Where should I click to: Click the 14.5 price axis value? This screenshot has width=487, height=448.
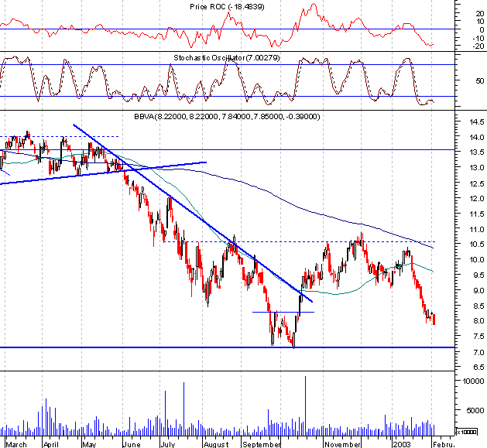pos(477,121)
